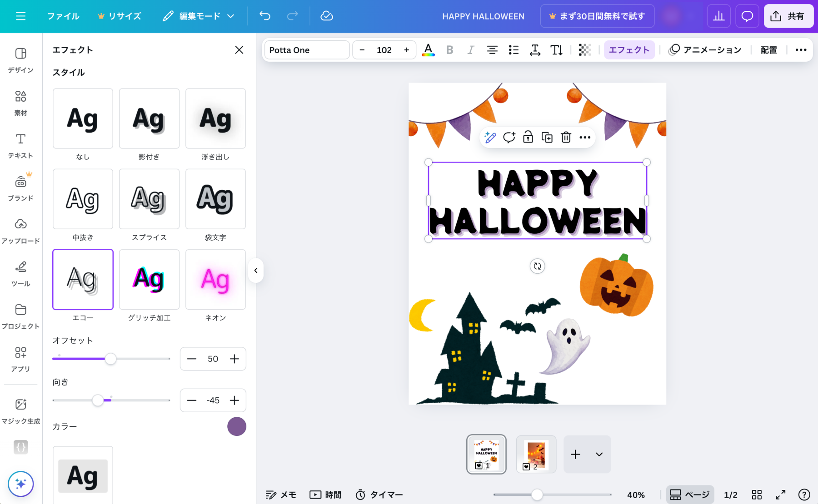Open the アニメーション tab

[705, 50]
